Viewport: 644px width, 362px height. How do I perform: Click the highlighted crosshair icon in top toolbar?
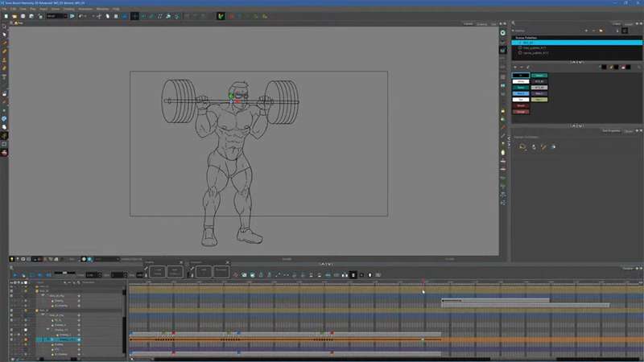point(134,16)
